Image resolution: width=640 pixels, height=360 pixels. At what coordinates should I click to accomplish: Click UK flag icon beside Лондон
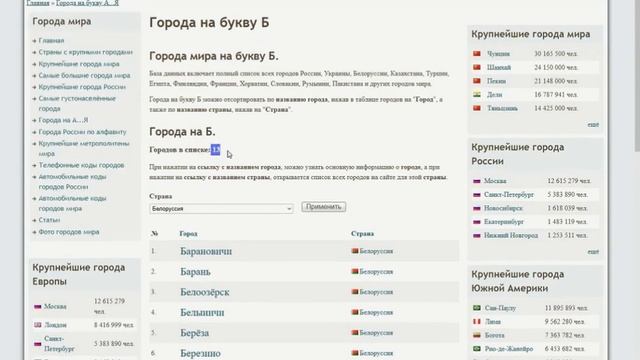(x=38, y=325)
